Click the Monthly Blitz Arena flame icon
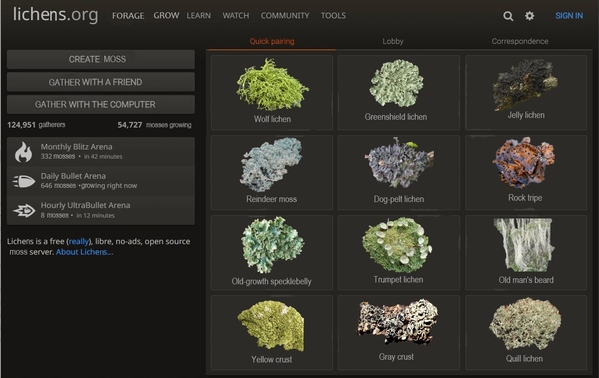599x378 pixels. point(24,152)
